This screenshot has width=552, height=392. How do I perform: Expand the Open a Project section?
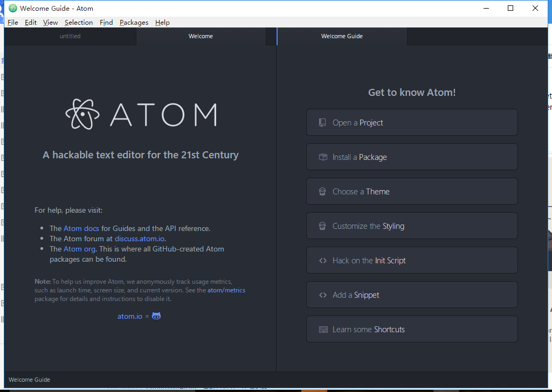point(412,122)
